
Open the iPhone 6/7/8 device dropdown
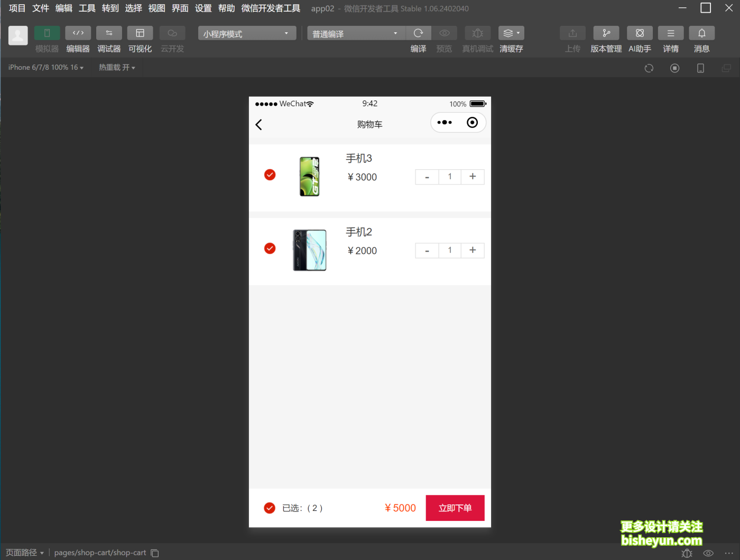[x=45, y=67]
